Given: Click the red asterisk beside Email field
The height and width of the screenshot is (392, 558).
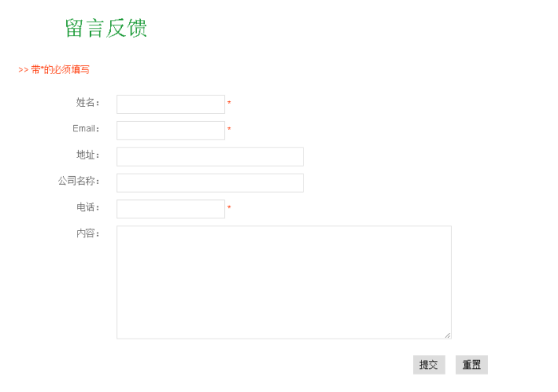Looking at the screenshot, I should click(229, 130).
